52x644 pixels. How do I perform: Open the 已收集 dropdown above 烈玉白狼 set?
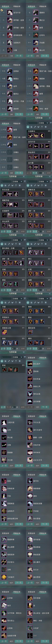17,182
